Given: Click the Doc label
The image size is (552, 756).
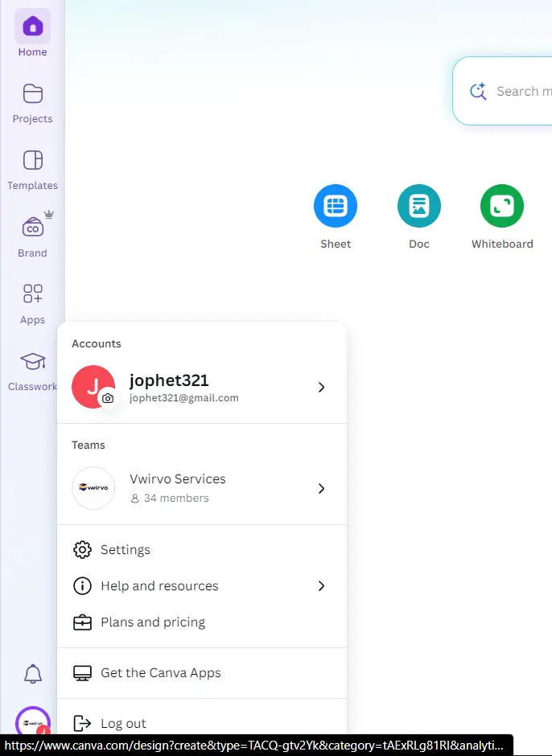Looking at the screenshot, I should coord(418,244).
